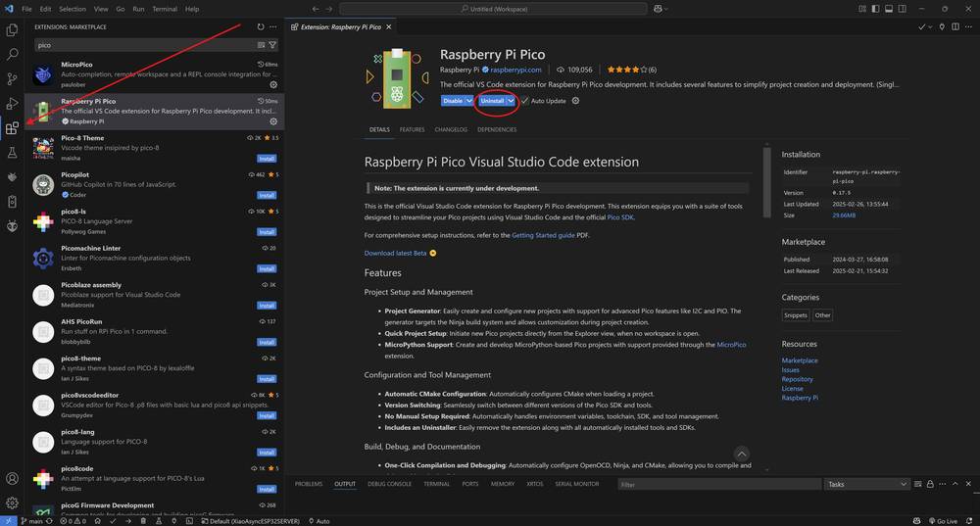Customize layout icon in title bar
The width and height of the screenshot is (980, 526).
click(x=862, y=9)
